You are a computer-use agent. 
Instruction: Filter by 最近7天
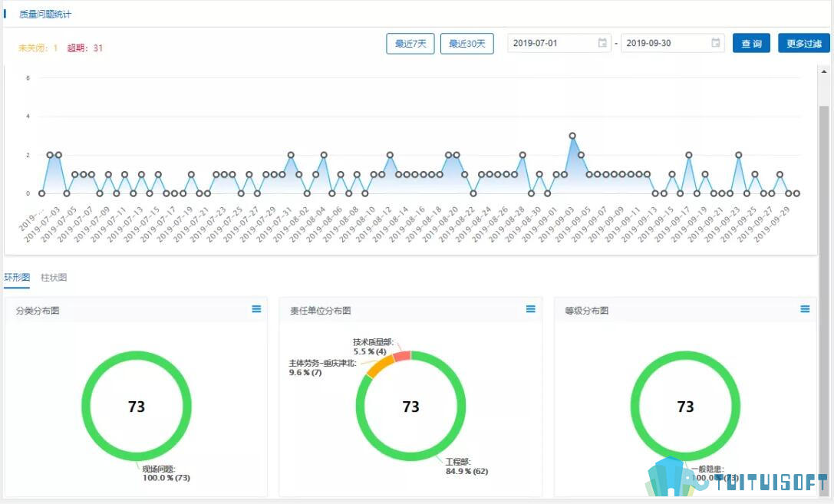[x=410, y=44]
